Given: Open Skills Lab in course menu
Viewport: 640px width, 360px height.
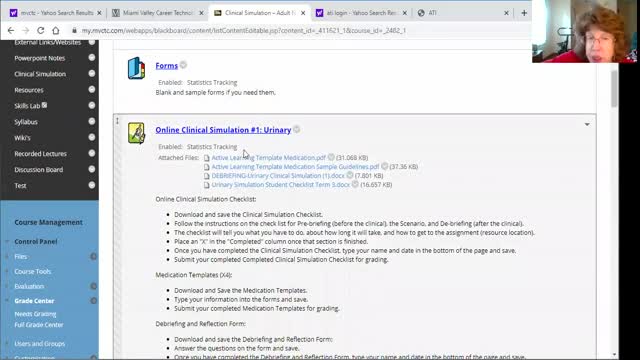Looking at the screenshot, I should [x=27, y=106].
